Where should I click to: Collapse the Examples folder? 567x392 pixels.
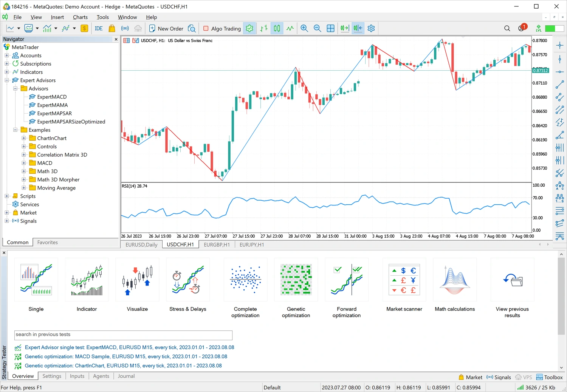point(15,130)
